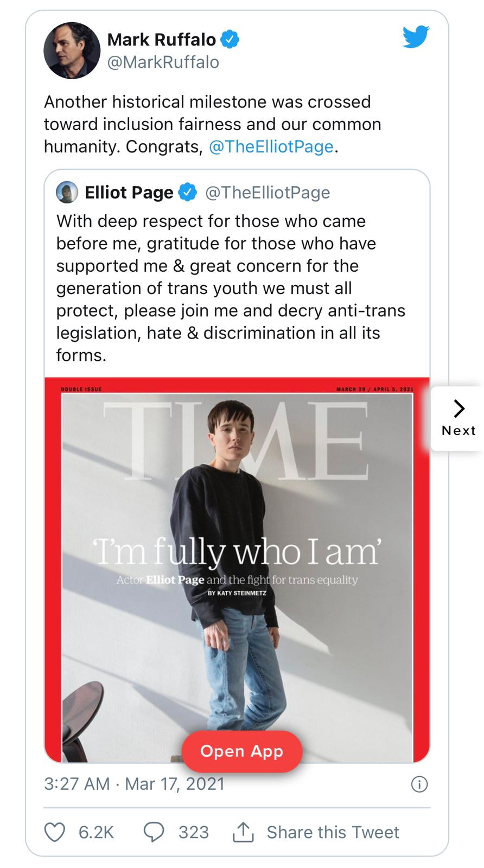The width and height of the screenshot is (484, 868).
Task: Open Mark Ruffalo's profile picture
Action: click(72, 50)
